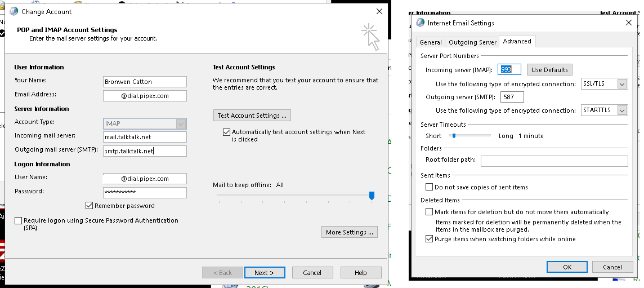
Task: Check Mark items for deletion option
Action: (x=430, y=212)
